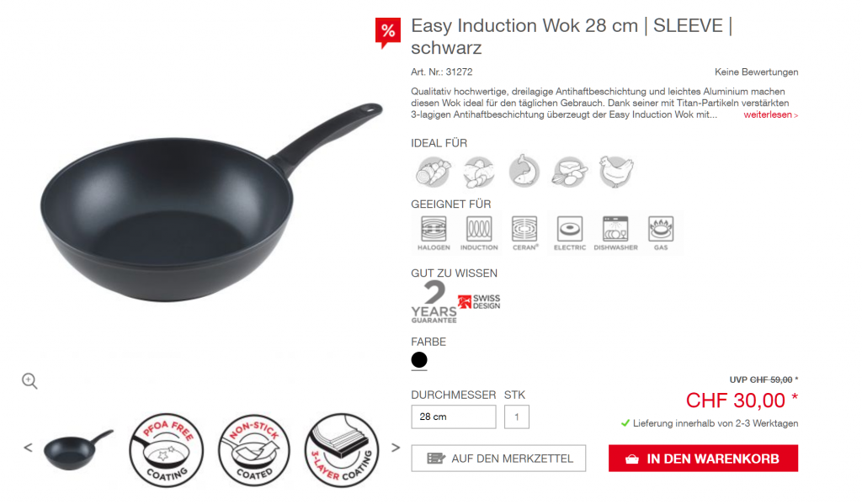
Task: Click the Gas hob compatibility icon
Action: pos(661,233)
